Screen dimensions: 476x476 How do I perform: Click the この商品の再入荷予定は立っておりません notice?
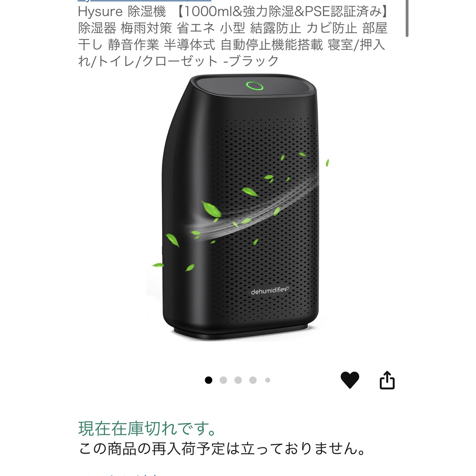point(223,448)
